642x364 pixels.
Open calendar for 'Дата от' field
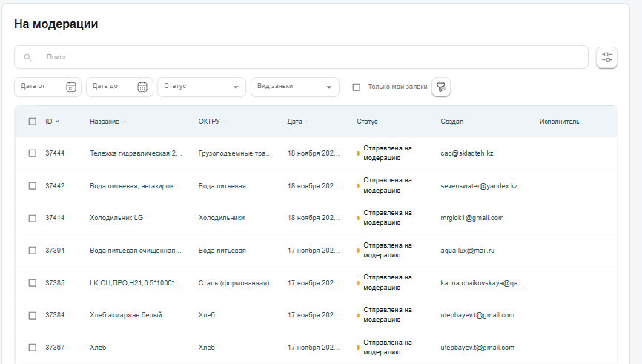pyautogui.click(x=71, y=87)
